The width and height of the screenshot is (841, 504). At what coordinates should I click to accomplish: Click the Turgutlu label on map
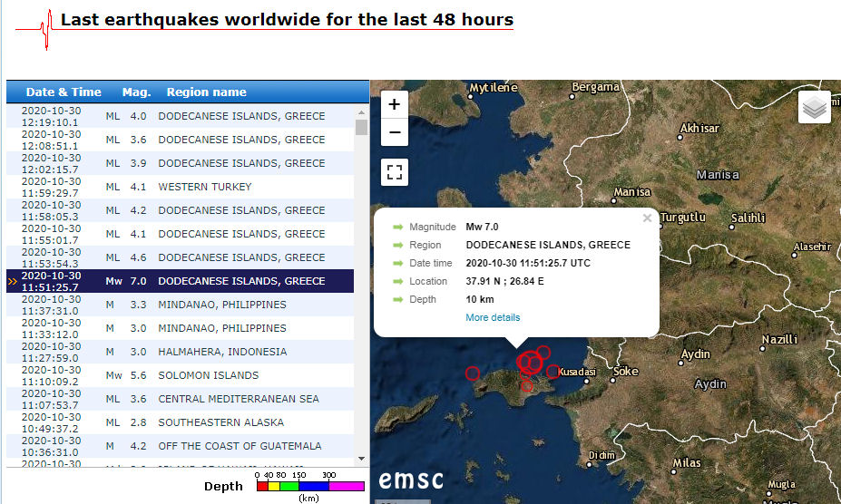pos(683,218)
